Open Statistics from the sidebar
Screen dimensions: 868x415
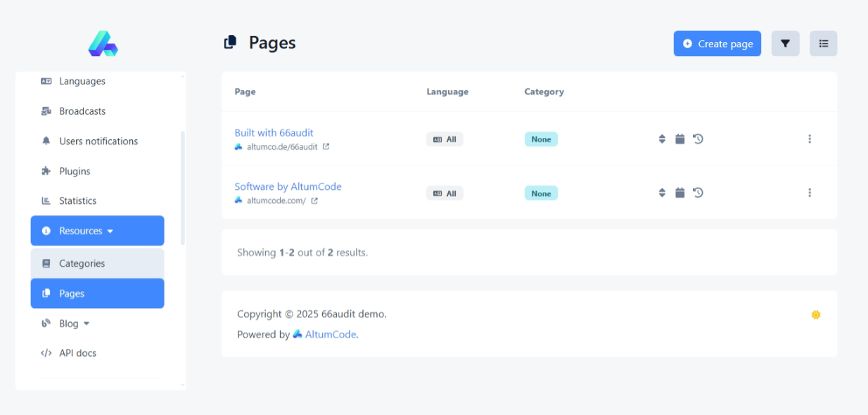pyautogui.click(x=77, y=201)
